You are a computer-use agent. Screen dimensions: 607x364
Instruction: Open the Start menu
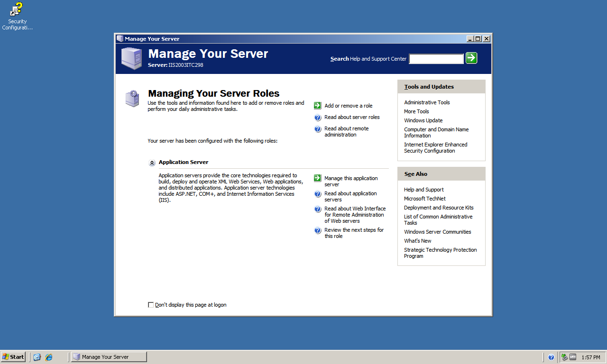13,357
